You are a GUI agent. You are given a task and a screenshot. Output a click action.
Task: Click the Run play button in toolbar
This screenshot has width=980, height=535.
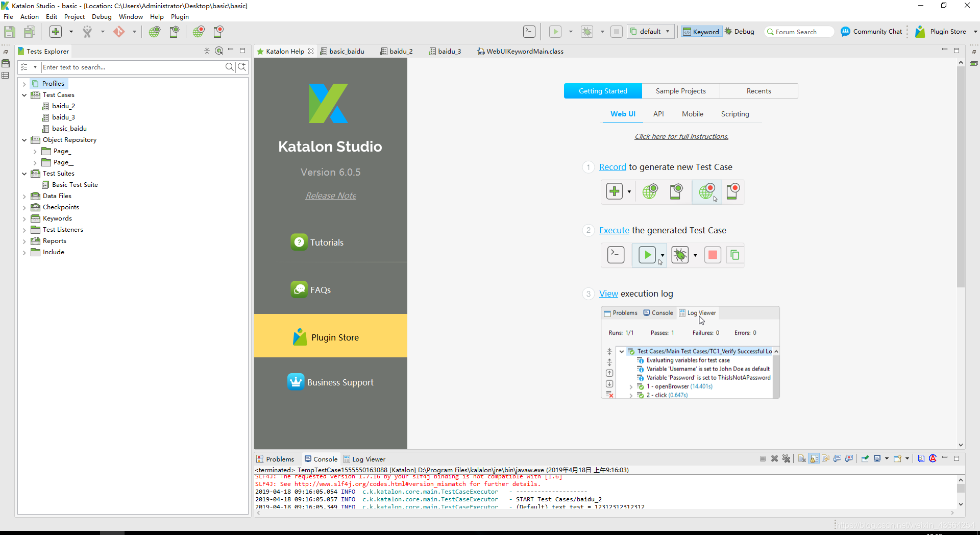click(555, 32)
